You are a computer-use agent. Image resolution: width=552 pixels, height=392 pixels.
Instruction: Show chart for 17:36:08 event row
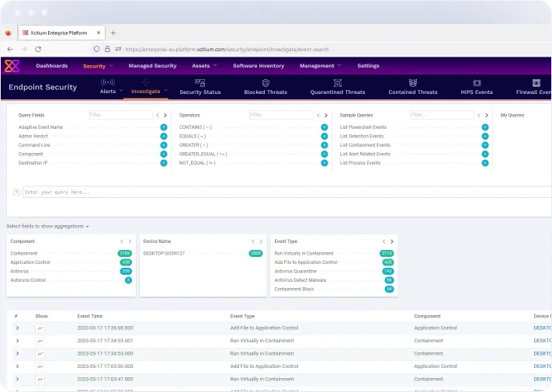[40, 328]
